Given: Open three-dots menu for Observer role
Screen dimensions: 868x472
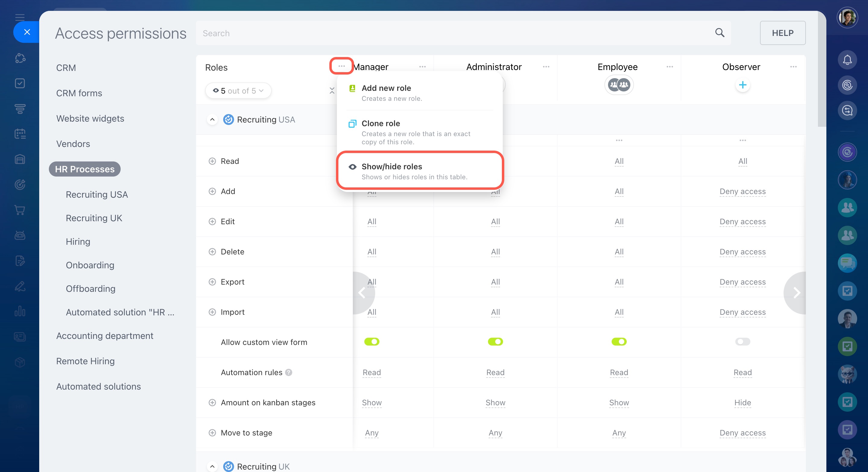Looking at the screenshot, I should [793, 67].
